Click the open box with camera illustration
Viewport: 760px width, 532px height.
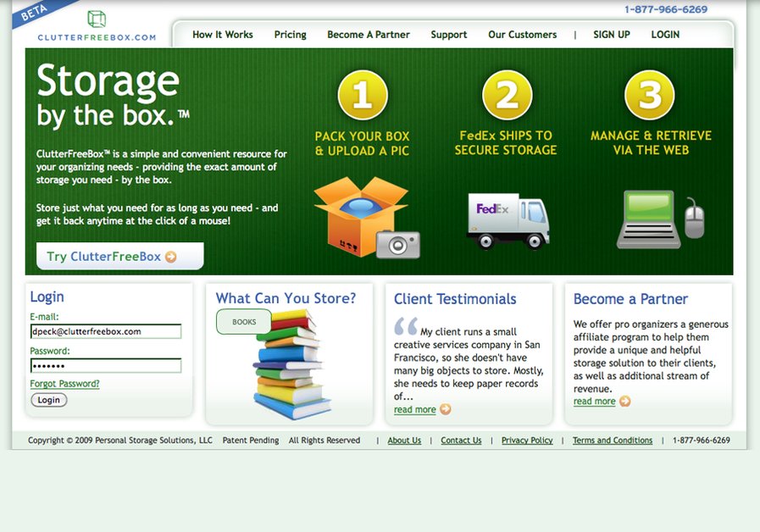pyautogui.click(x=363, y=213)
